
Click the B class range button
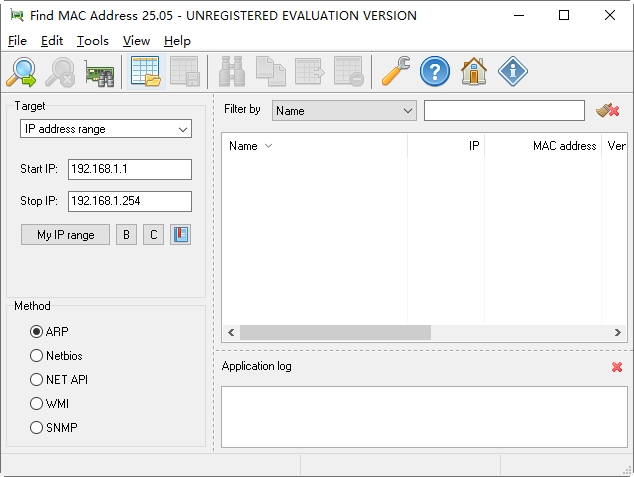tap(126, 234)
